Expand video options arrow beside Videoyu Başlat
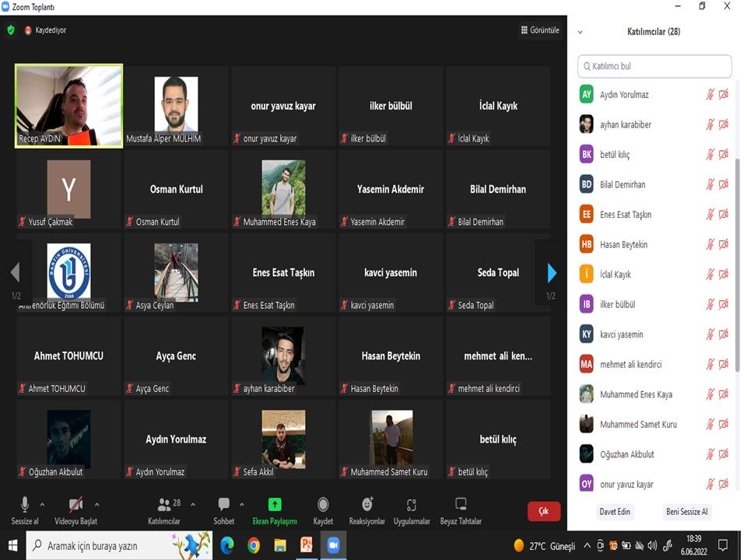 tap(98, 504)
